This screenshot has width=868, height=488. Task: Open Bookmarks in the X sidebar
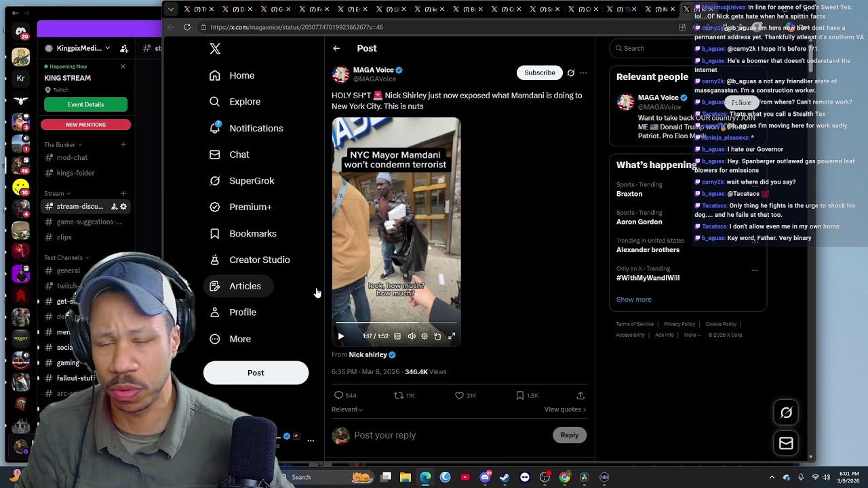[x=243, y=234]
